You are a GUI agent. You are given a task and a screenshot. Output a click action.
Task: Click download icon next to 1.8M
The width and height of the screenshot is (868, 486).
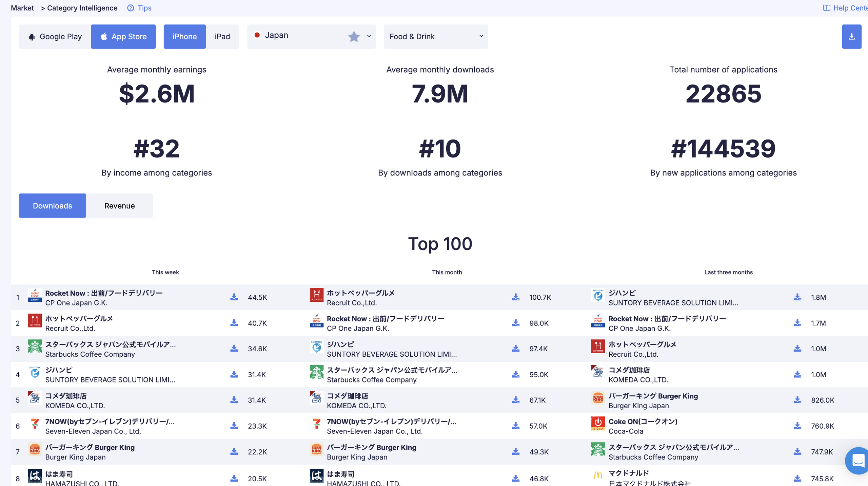[797, 297]
